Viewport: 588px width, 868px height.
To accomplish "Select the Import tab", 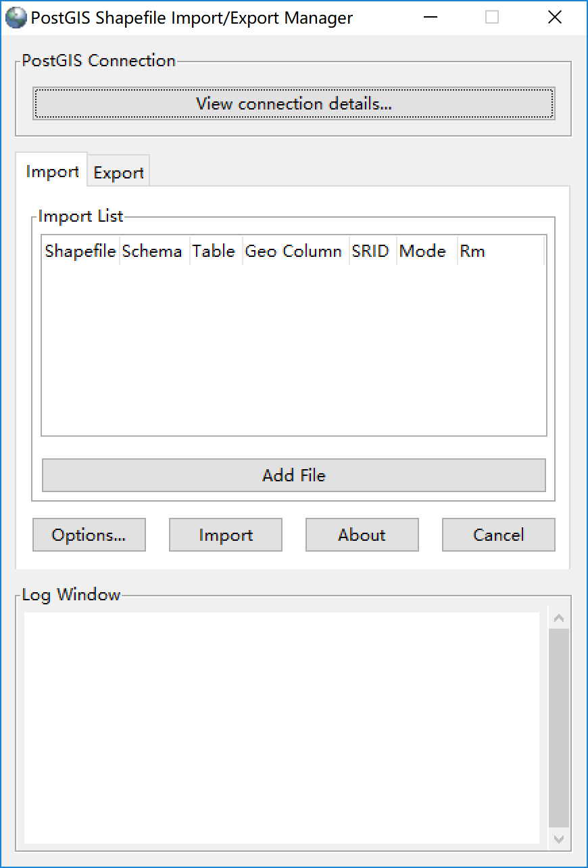I will point(52,172).
